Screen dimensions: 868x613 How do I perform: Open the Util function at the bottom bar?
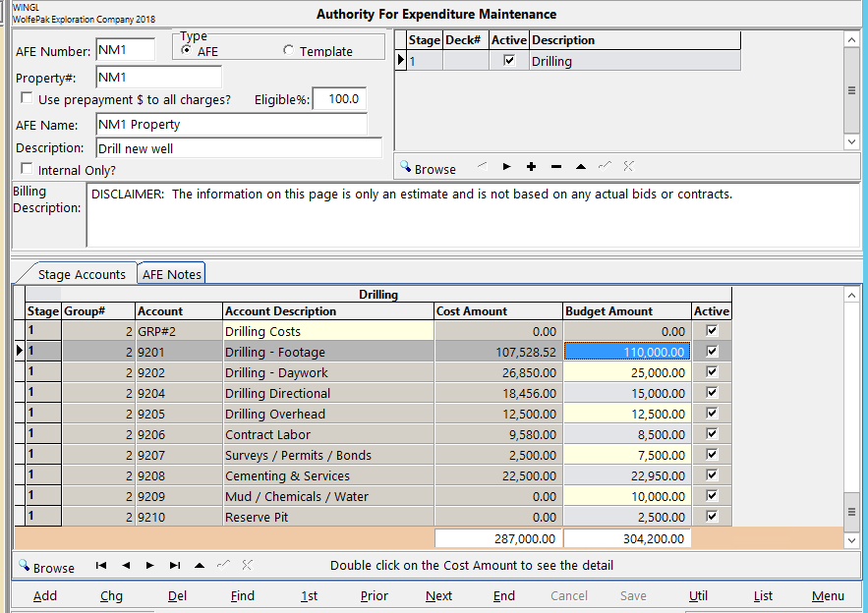pos(699,595)
